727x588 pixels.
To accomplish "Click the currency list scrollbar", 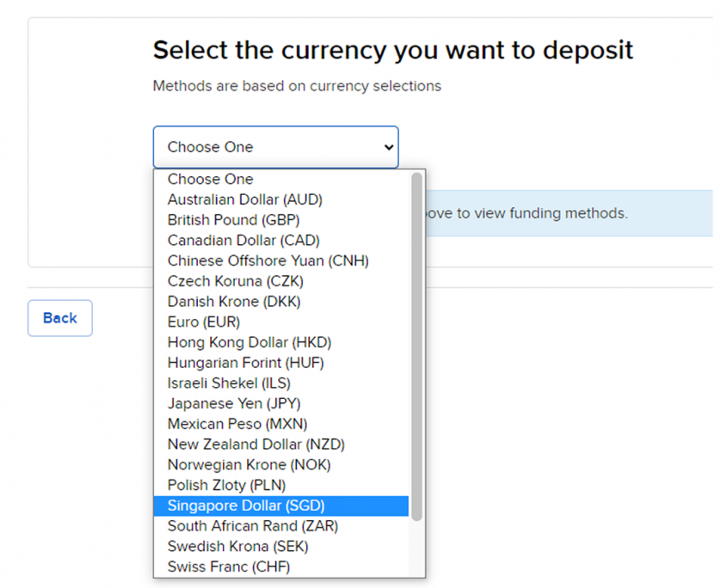I will tap(417, 344).
